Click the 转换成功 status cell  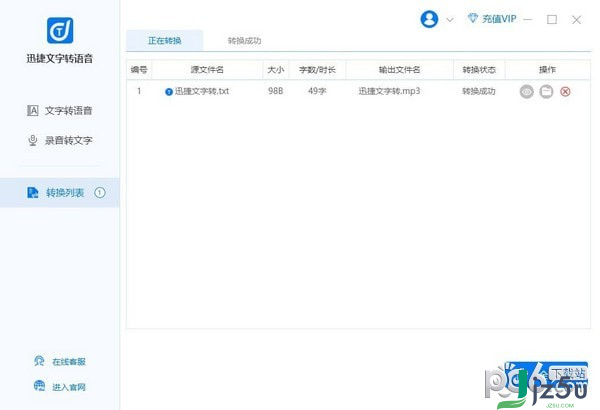[479, 91]
